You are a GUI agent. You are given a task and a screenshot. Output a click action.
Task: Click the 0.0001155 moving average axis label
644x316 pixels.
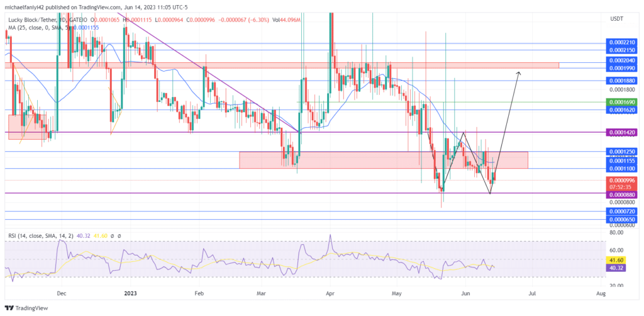point(622,161)
